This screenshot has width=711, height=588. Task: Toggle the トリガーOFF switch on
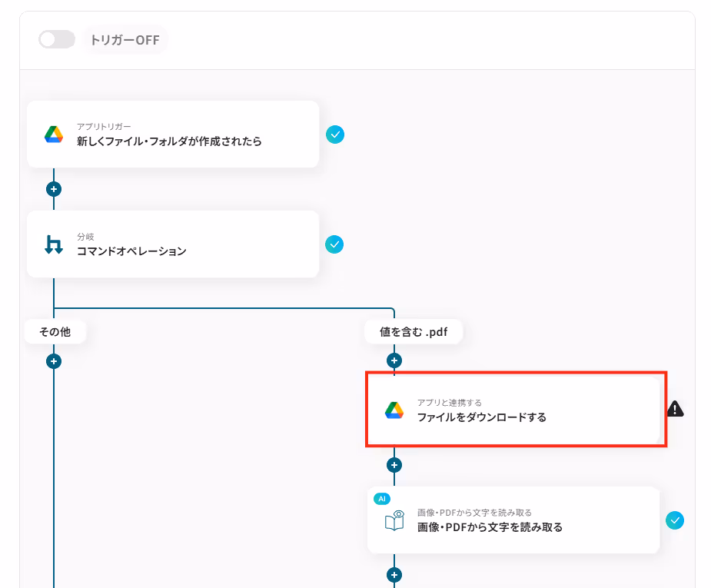tap(57, 39)
